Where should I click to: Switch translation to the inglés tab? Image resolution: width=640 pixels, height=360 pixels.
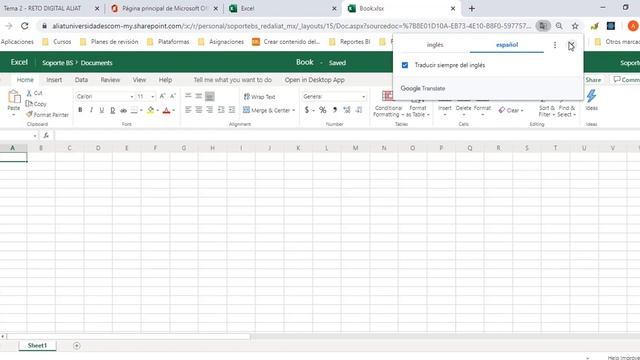pyautogui.click(x=435, y=44)
